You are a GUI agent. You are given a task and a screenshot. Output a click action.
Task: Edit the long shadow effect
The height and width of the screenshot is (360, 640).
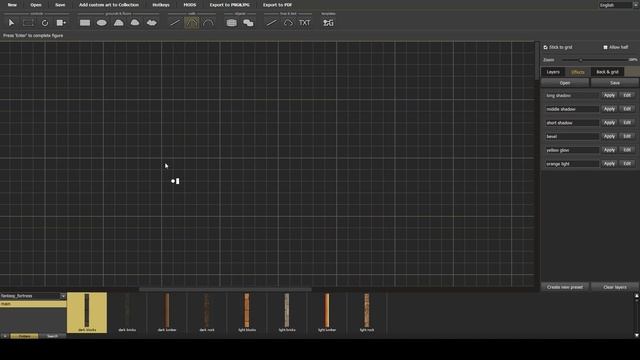627,95
